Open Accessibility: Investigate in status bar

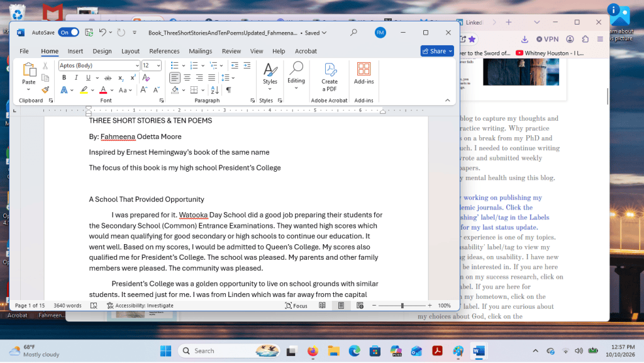tap(140, 306)
